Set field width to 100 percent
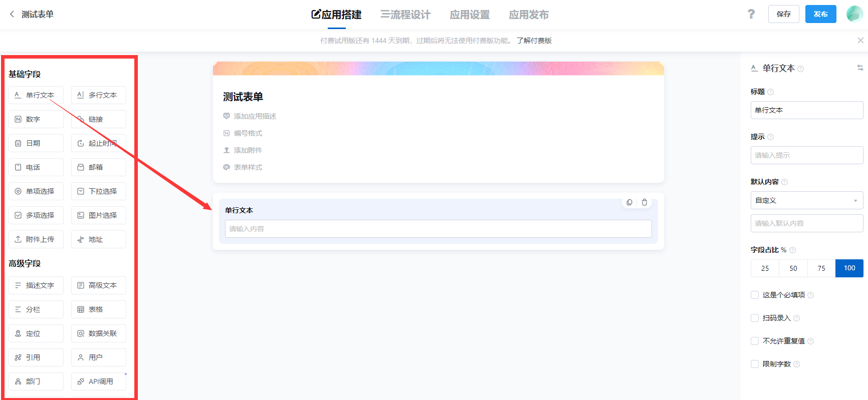Image resolution: width=868 pixels, height=400 pixels. click(849, 268)
